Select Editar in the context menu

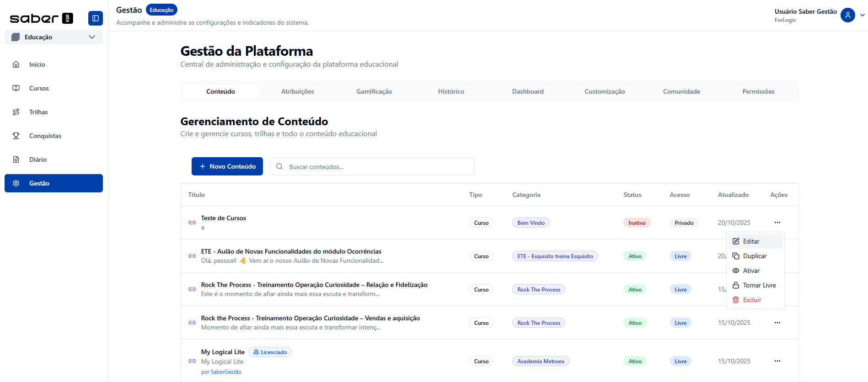751,241
